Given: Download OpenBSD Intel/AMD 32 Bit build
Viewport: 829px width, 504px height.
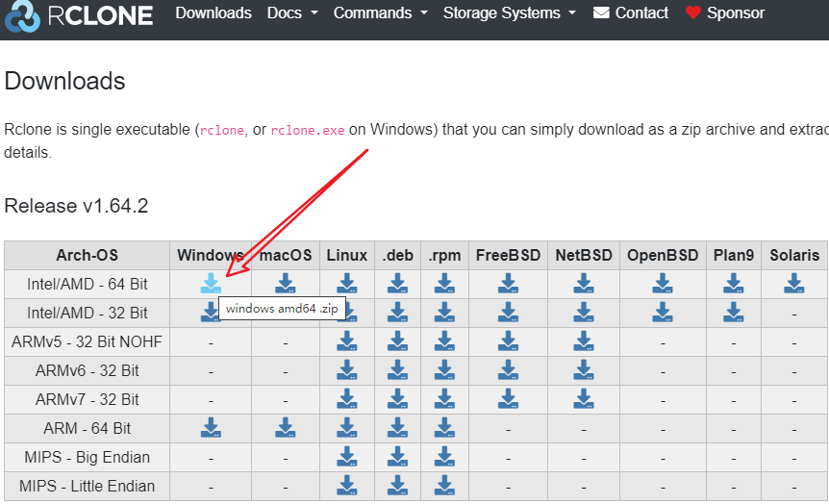Looking at the screenshot, I should coord(663,313).
